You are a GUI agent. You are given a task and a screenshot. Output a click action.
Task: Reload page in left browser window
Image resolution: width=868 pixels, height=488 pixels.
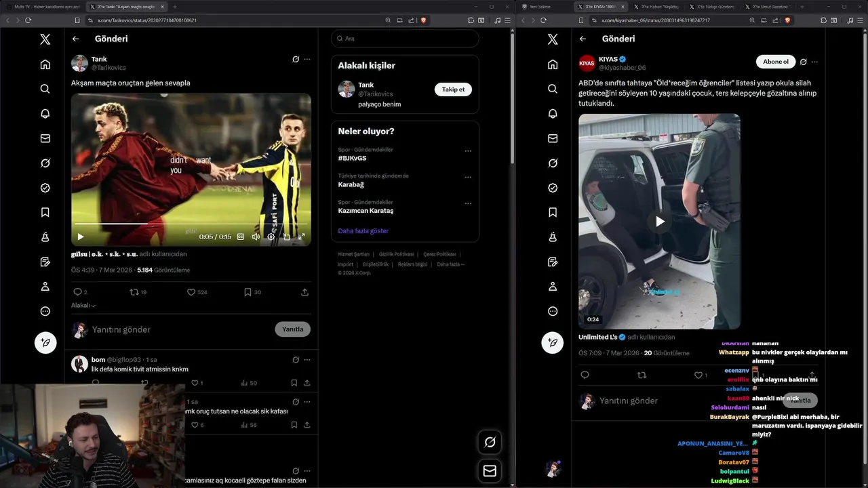click(x=28, y=20)
